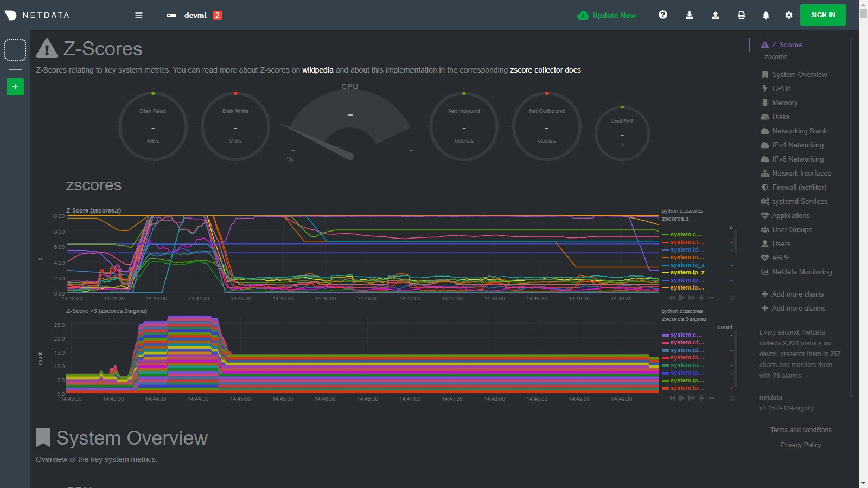The image size is (868, 488).
Task: Open the alarms bell icon
Action: 766,15
